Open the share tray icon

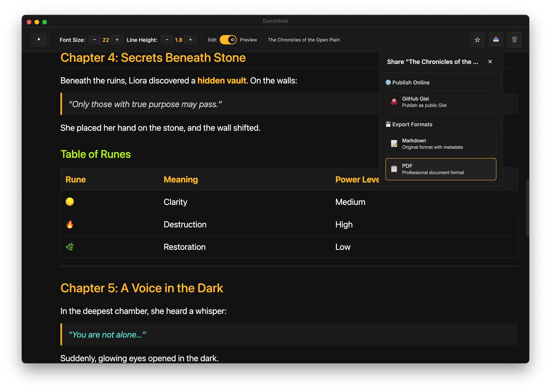(496, 40)
